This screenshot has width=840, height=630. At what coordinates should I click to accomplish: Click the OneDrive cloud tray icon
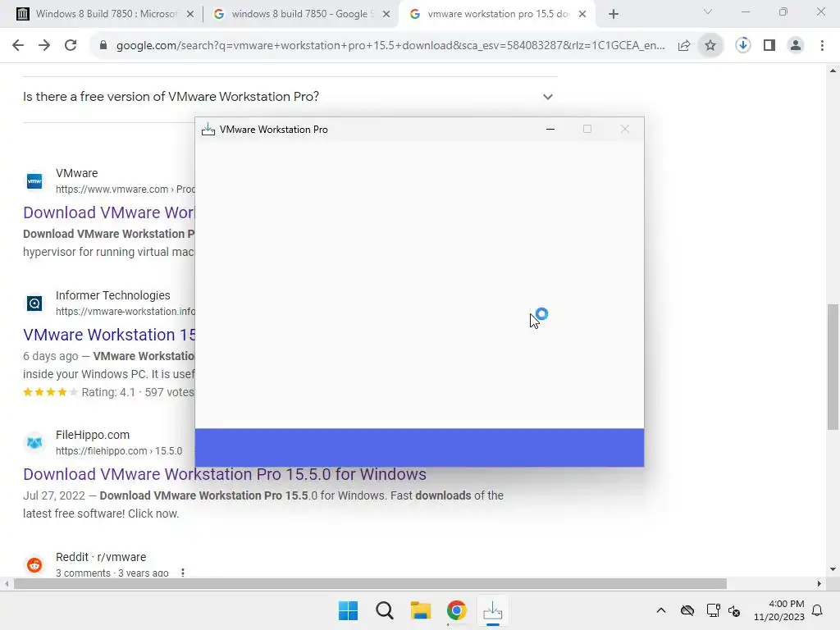coord(687,610)
